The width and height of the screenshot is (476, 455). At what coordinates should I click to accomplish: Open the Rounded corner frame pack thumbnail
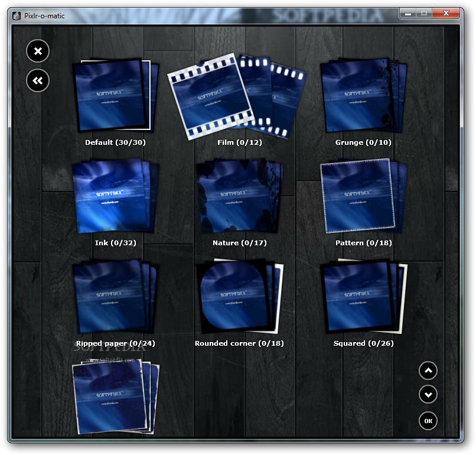pyautogui.click(x=240, y=297)
